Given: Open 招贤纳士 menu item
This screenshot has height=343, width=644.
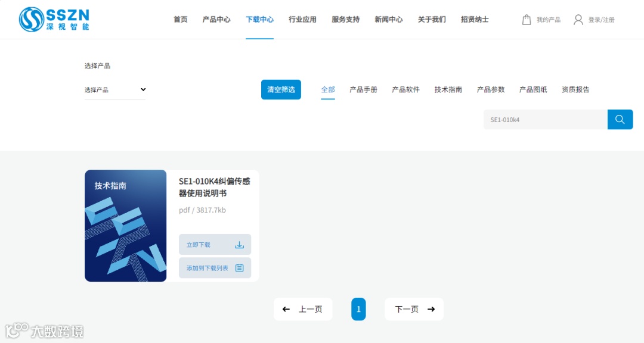Looking at the screenshot, I should point(475,19).
